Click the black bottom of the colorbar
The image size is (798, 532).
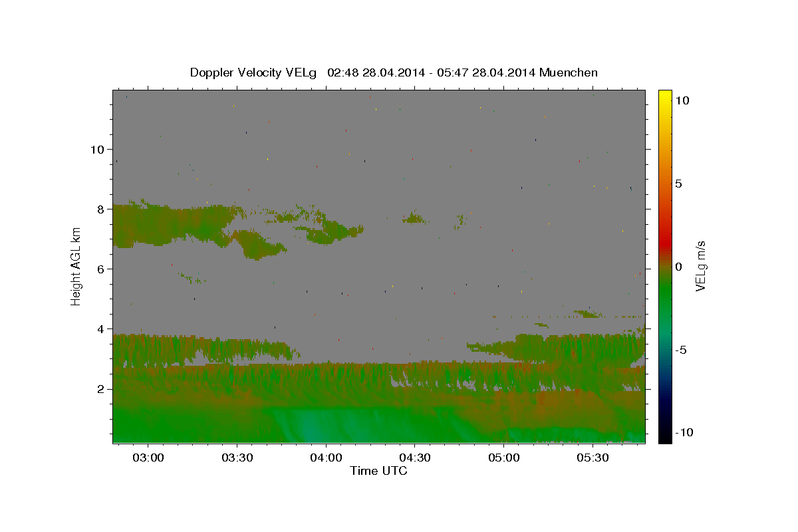664,436
